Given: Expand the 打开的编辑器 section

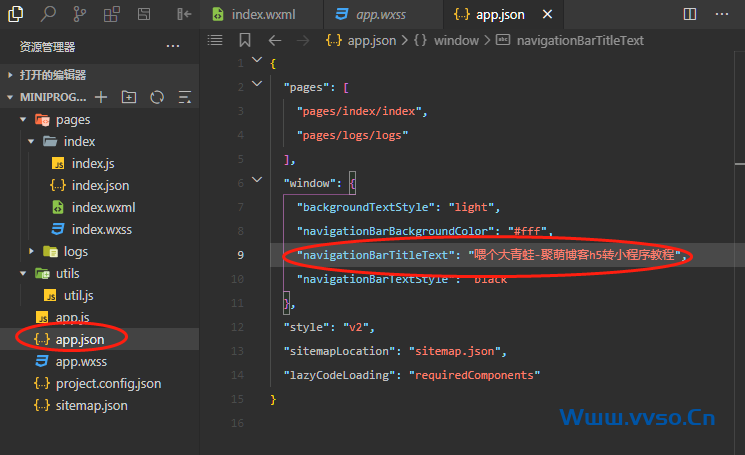Looking at the screenshot, I should [x=11, y=75].
